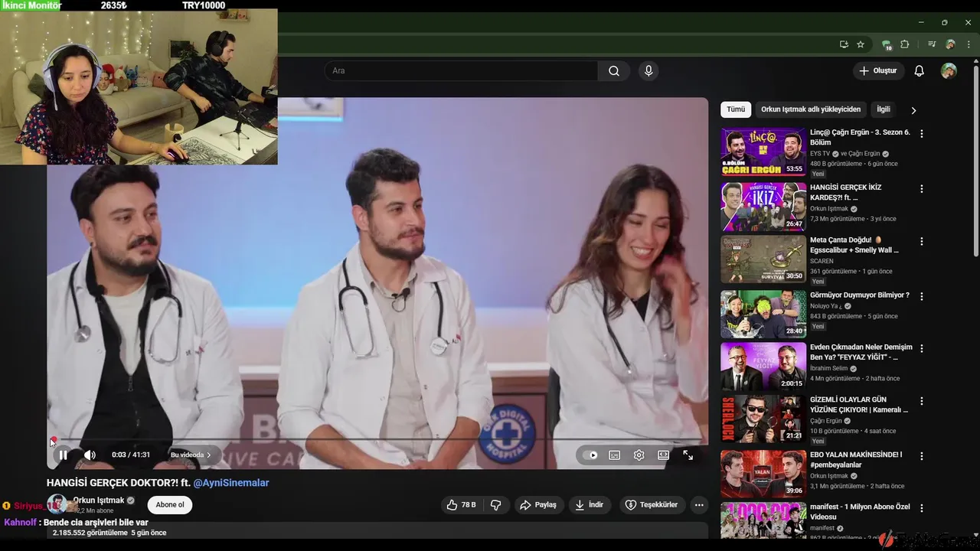Open EYS TV channel name
Image resolution: width=980 pixels, height=551 pixels.
click(820, 154)
